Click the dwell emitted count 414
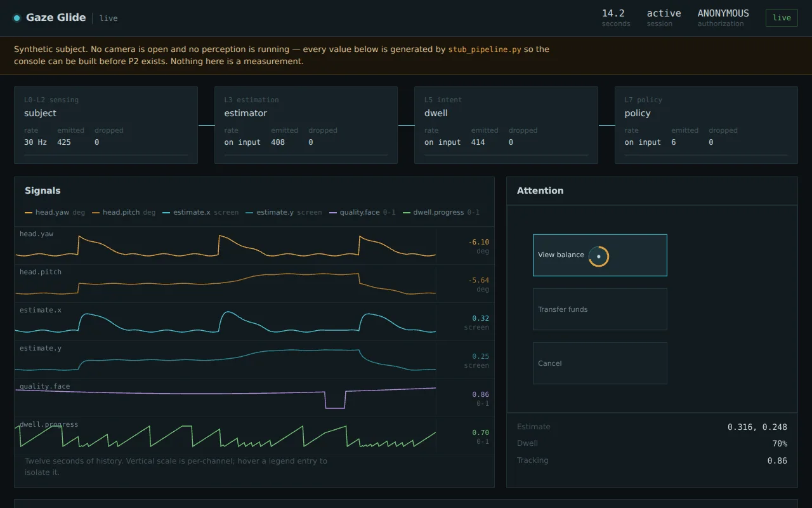Viewport: 812px width, 508px height. (x=478, y=142)
